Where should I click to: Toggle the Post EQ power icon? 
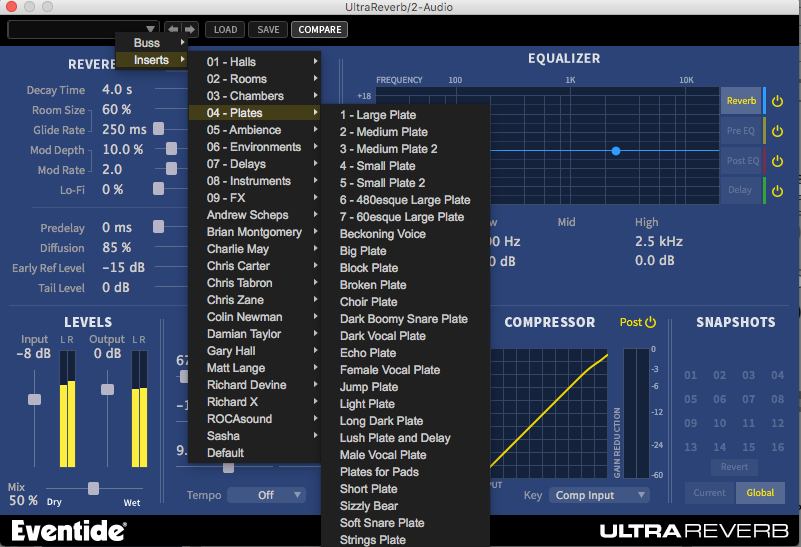click(x=778, y=161)
